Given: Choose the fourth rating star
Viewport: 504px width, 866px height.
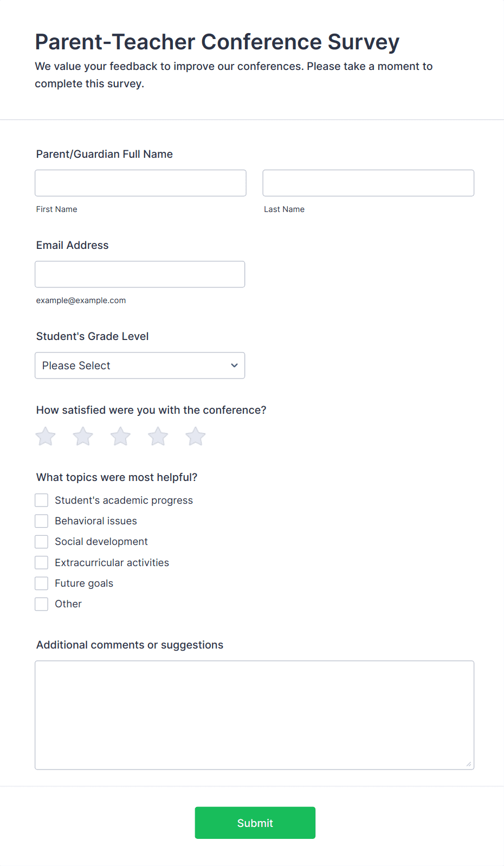Looking at the screenshot, I should (x=158, y=436).
